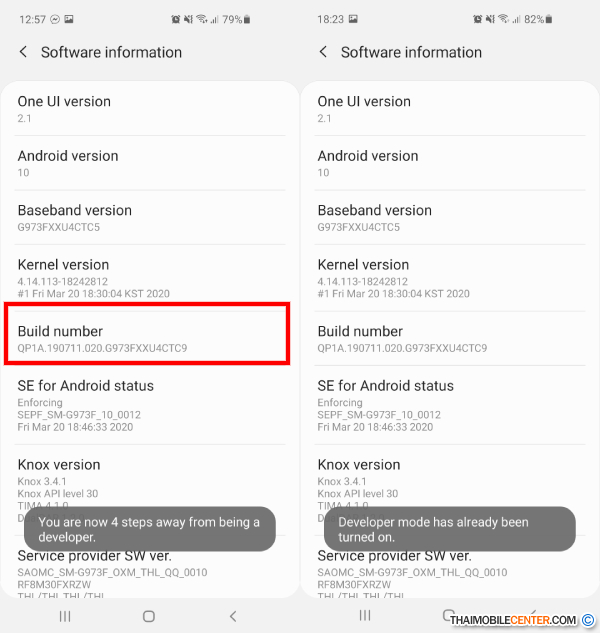600x633 pixels.
Task: Tap SE for Android status on left
Action: 150,405
